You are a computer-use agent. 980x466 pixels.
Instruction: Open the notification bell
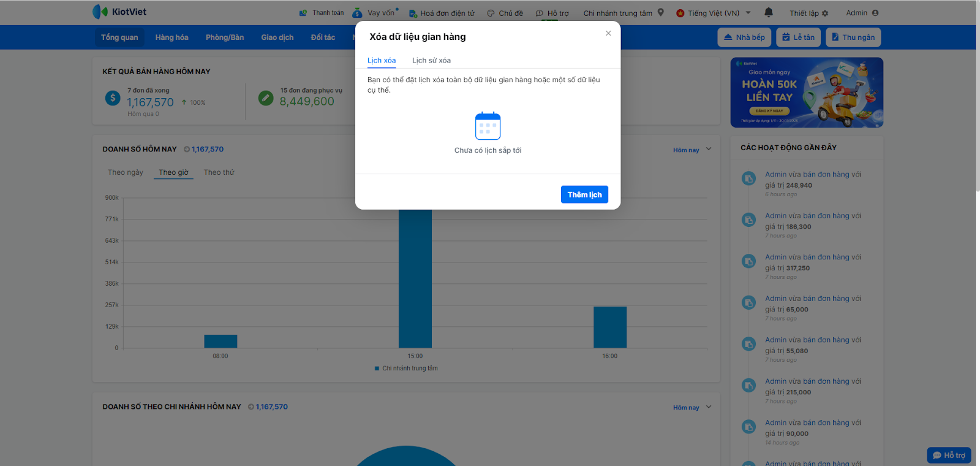pos(769,12)
